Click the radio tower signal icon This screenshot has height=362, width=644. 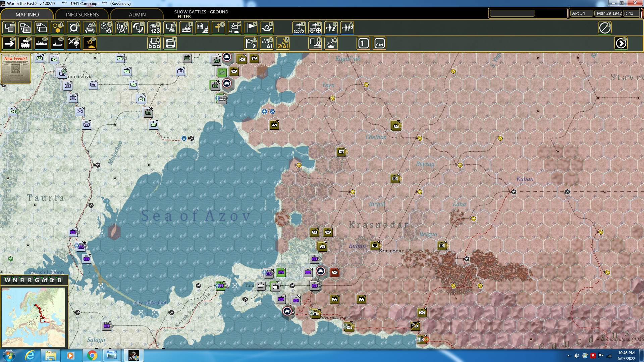coord(122,28)
